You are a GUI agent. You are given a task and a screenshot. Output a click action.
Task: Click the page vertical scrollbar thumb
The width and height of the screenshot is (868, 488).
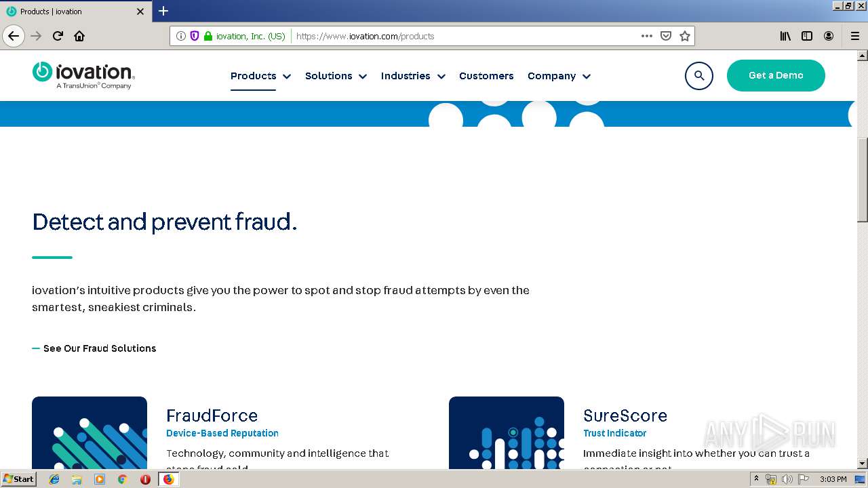[x=862, y=180]
